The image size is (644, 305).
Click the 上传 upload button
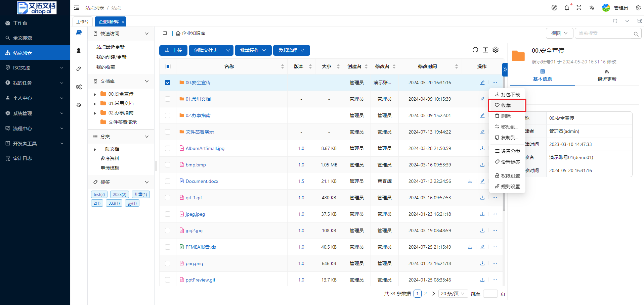click(173, 50)
